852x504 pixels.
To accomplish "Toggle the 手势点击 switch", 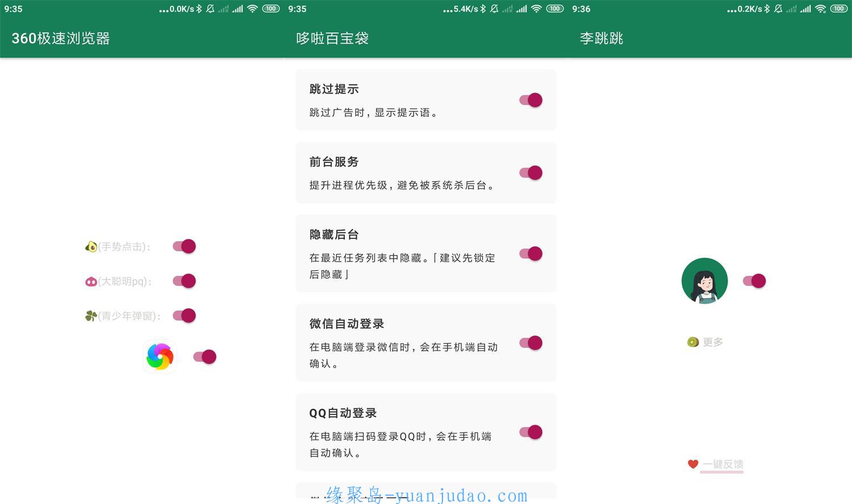I will pos(185,246).
